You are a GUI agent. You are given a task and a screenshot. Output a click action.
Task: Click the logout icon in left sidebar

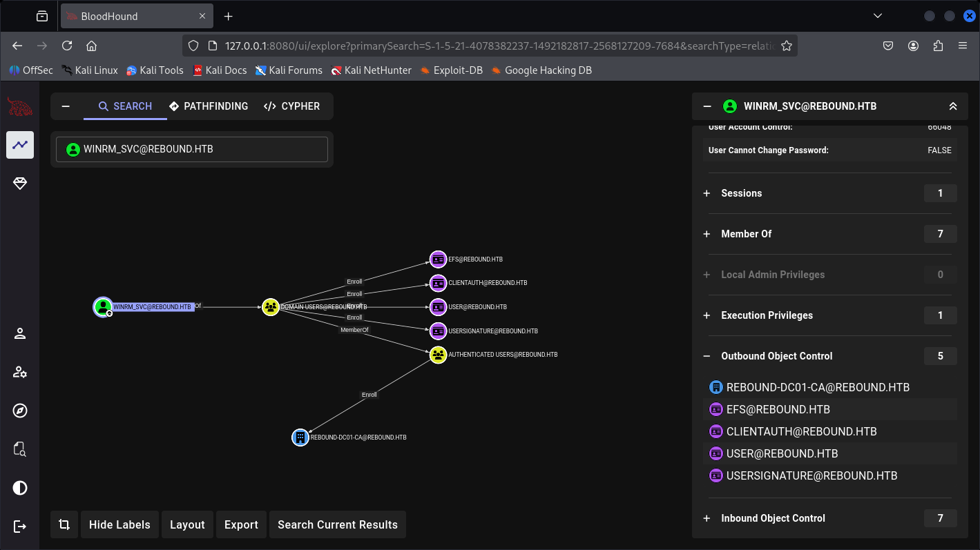[20, 527]
